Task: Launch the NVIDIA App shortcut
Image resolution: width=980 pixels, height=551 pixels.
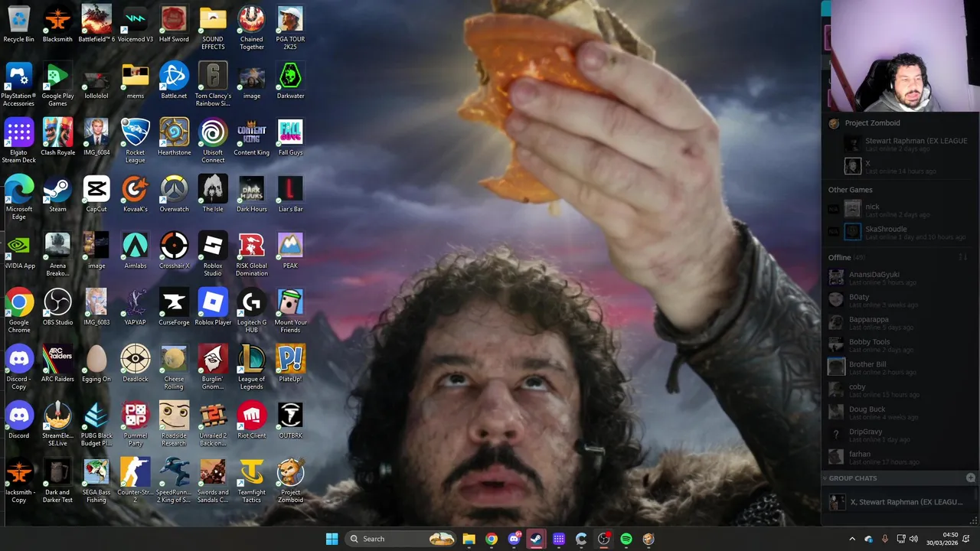Action: pos(19,252)
